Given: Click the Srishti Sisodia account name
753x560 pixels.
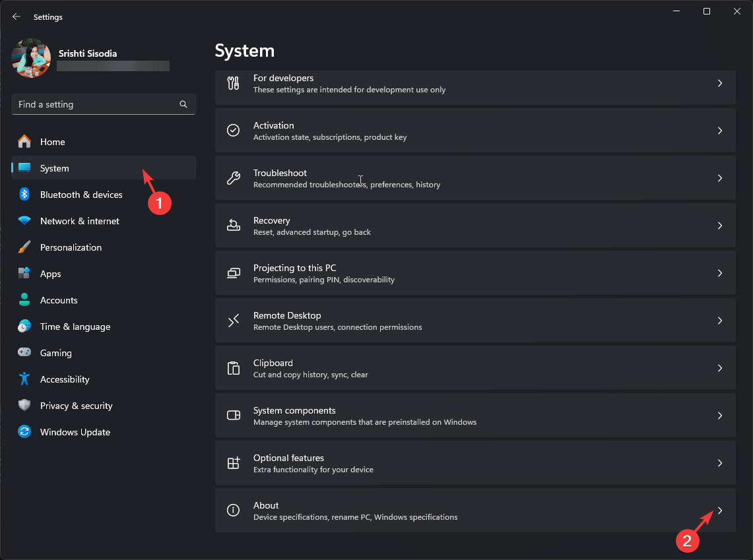Looking at the screenshot, I should [x=88, y=53].
